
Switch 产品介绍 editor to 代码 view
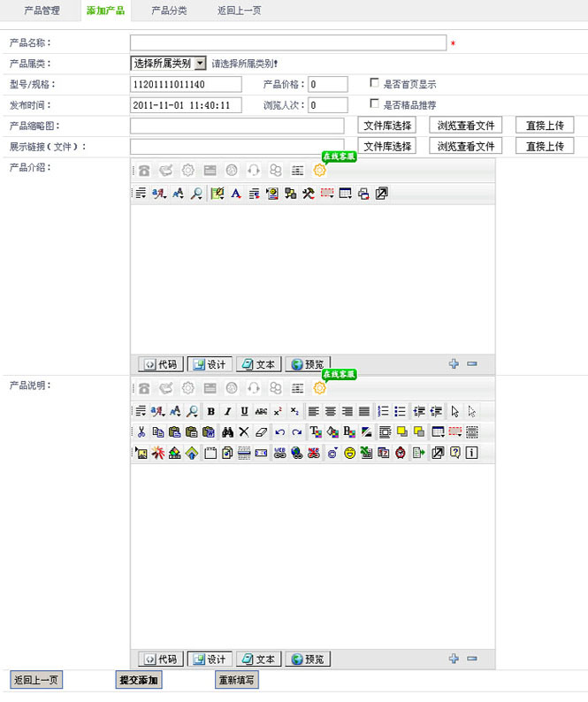(x=161, y=364)
